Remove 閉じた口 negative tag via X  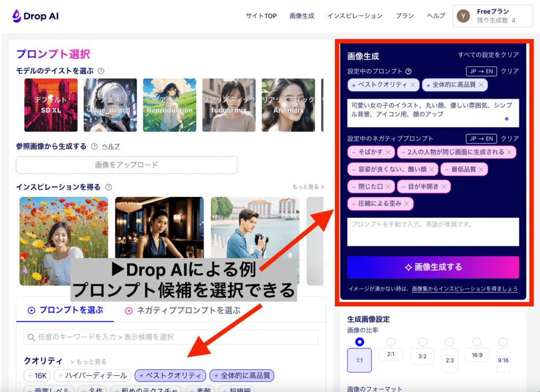(x=388, y=186)
